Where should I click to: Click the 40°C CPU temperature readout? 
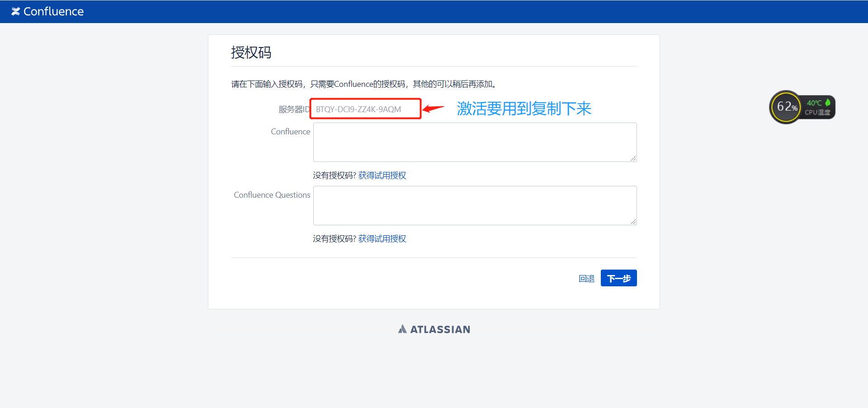click(814, 103)
